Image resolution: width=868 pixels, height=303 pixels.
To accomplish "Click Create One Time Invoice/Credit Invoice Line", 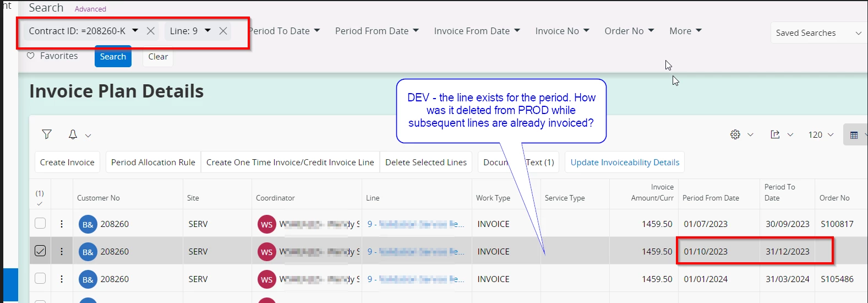I will click(x=290, y=162).
